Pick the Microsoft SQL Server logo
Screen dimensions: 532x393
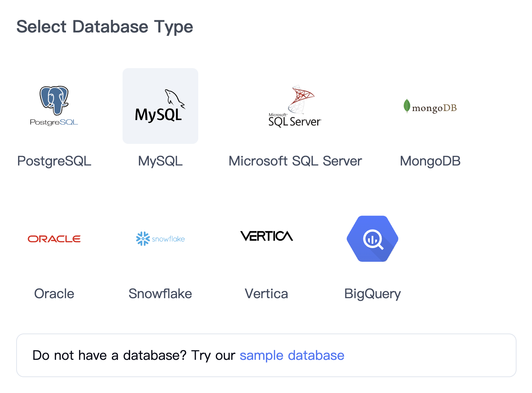(x=295, y=106)
